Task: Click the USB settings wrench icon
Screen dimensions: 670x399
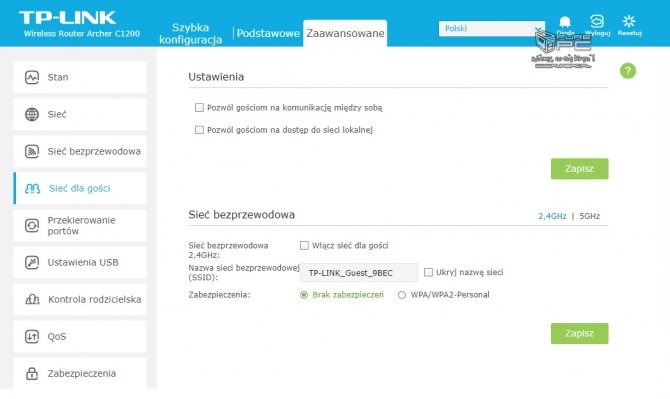Action: pos(32,262)
